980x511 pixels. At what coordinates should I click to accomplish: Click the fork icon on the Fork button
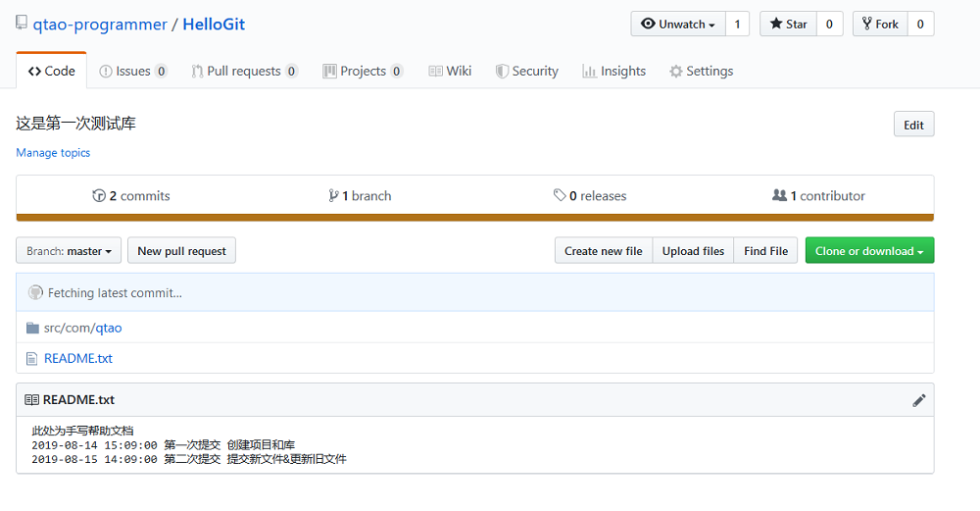[867, 24]
